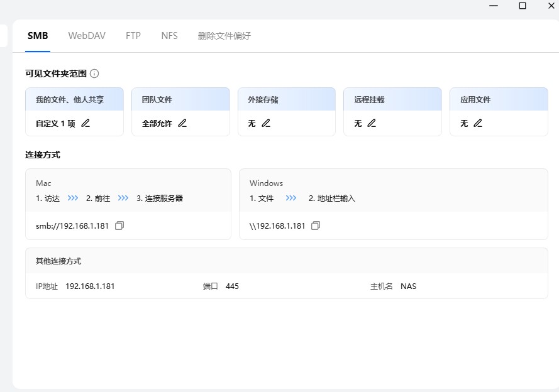This screenshot has height=392, width=559.
Task: Switch to the WebDAV tab
Action: (x=87, y=36)
